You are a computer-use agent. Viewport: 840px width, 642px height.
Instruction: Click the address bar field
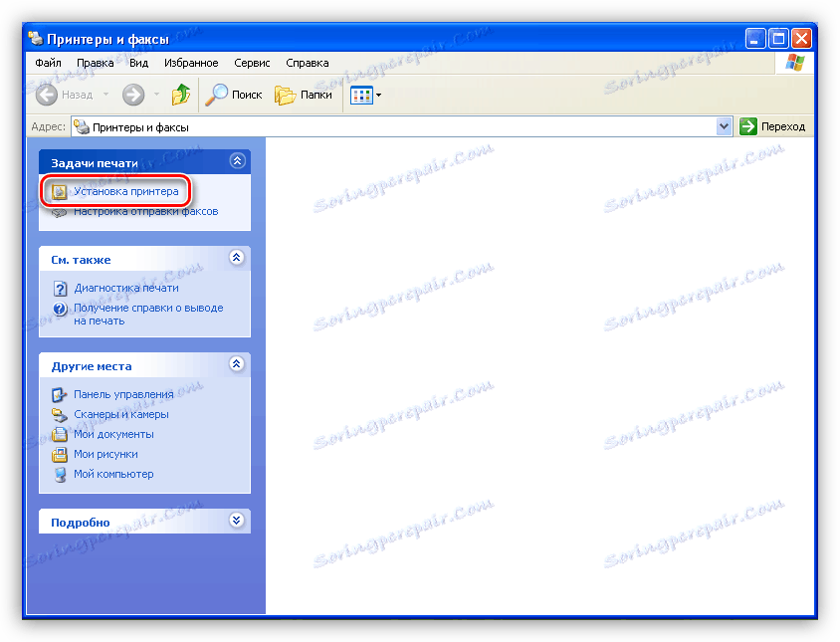tap(402, 127)
